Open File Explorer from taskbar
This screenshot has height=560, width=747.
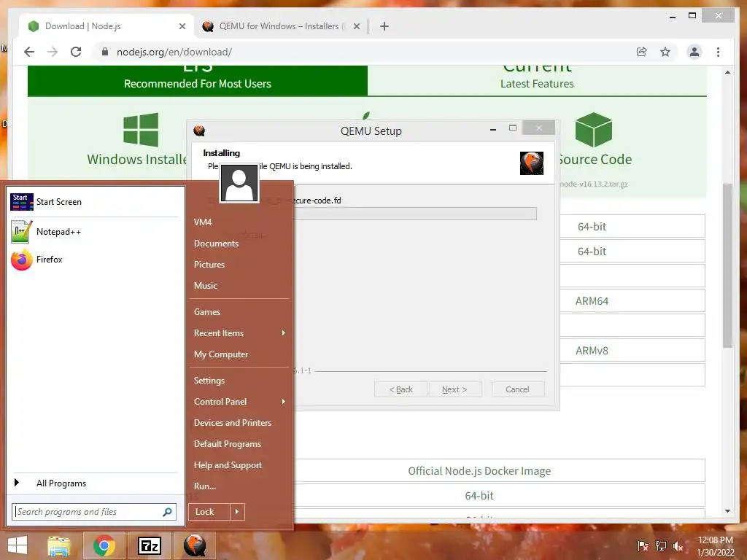tap(58, 545)
